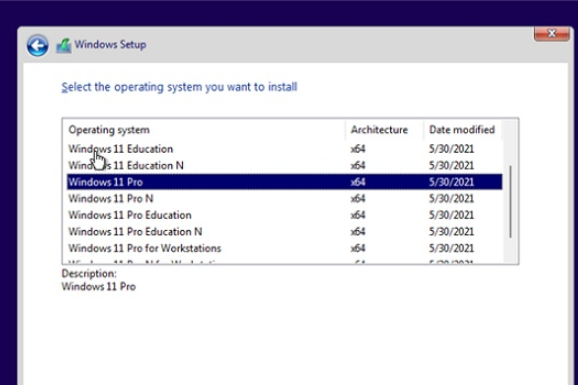This screenshot has width=578, height=386.
Task: Click the Windows Setup title icon
Action: tap(63, 45)
